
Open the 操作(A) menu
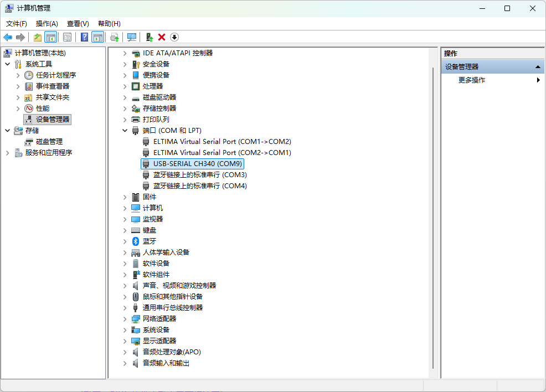click(x=47, y=24)
